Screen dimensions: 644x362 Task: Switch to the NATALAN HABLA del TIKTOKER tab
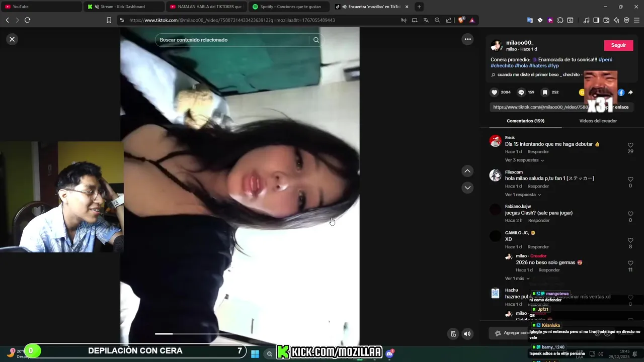tap(206, 7)
